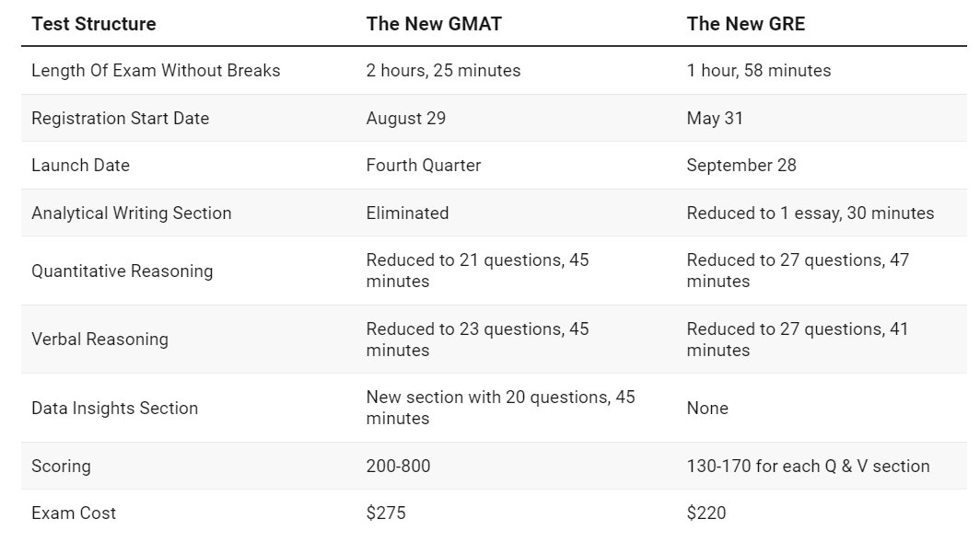Screen dimensions: 980x542
Task: Click the August 29 cell
Action: 407,119
